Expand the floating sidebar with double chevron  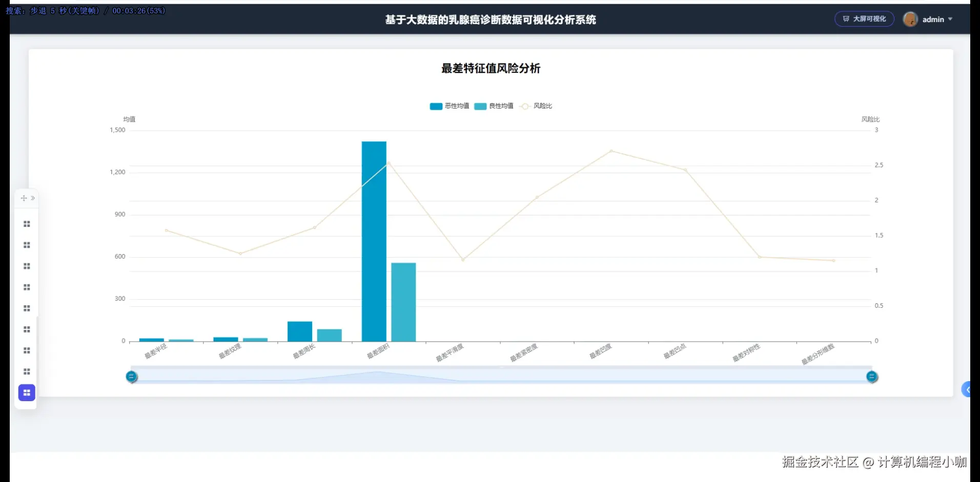(33, 198)
